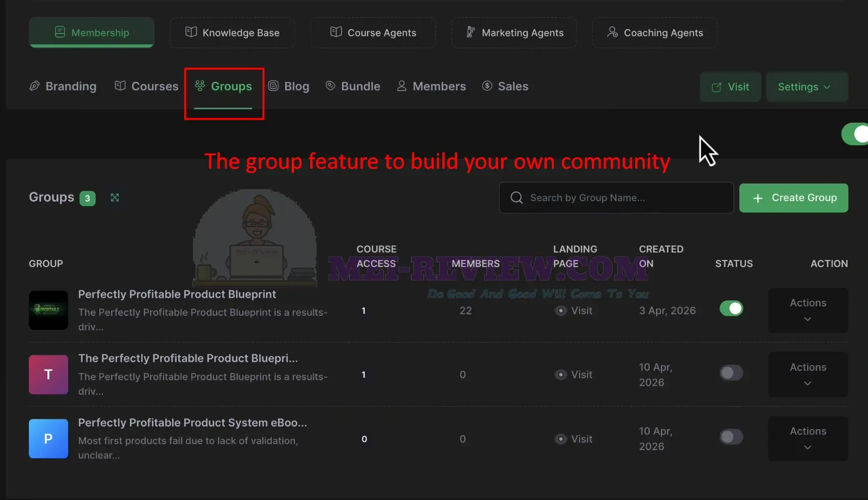The width and height of the screenshot is (868, 500).
Task: Open group "The Perfectly Profitable Product Bluepri..."
Action: point(188,358)
